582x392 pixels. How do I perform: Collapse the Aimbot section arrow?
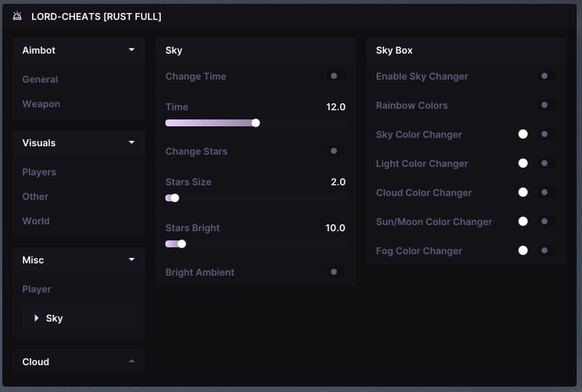132,50
